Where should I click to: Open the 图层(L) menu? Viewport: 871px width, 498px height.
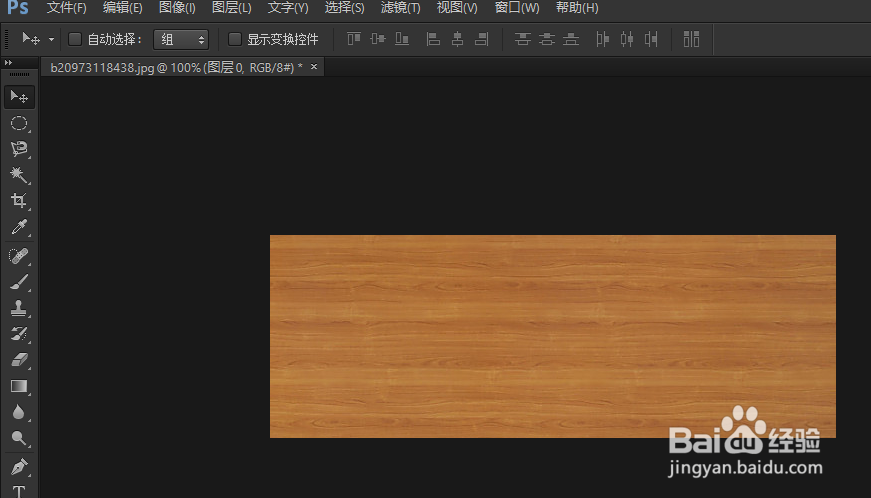[232, 8]
